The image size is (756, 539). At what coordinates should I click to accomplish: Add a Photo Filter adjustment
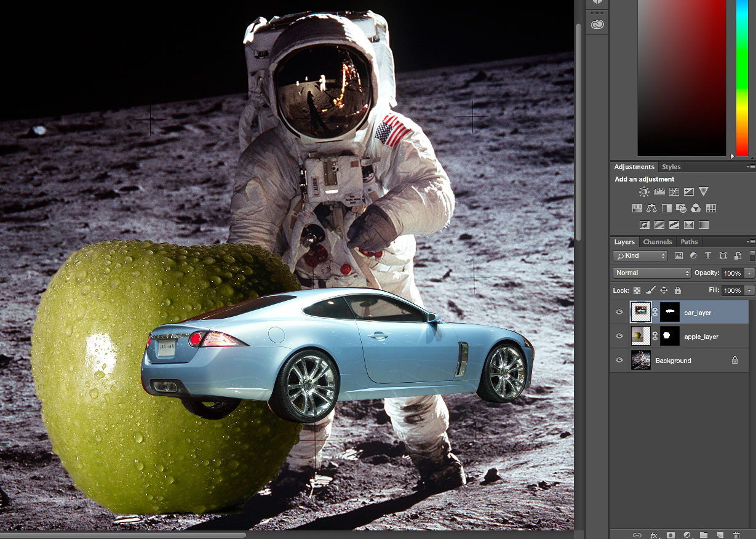tap(681, 209)
